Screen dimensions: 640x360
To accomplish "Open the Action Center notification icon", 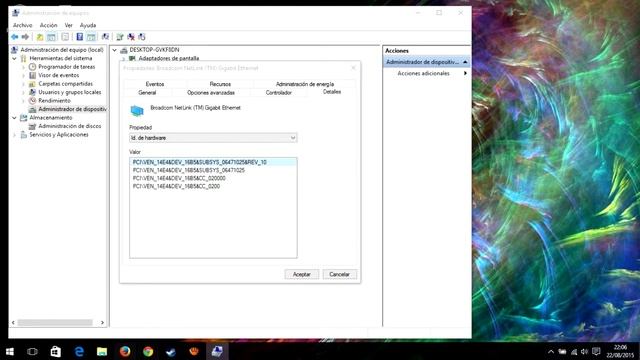I will [x=596, y=351].
